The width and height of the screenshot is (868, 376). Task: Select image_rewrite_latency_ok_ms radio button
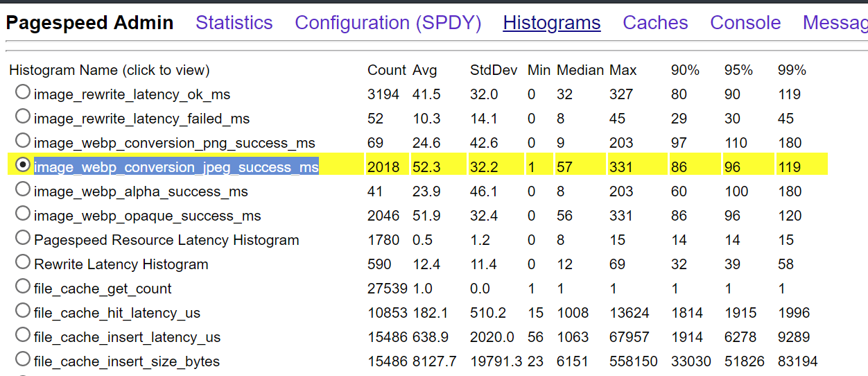click(x=23, y=92)
